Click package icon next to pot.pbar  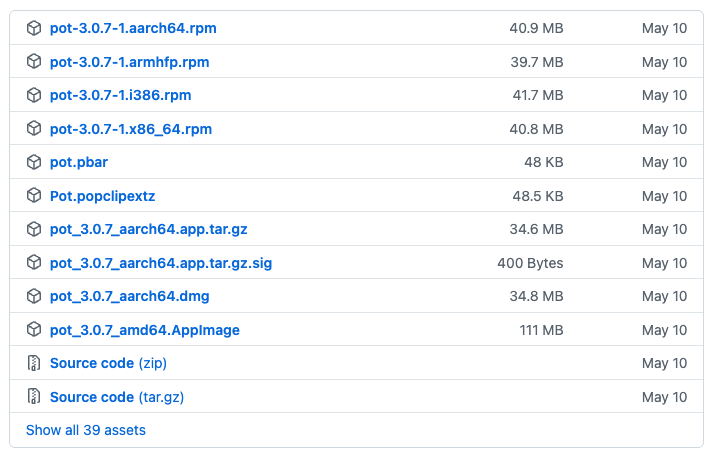click(34, 162)
